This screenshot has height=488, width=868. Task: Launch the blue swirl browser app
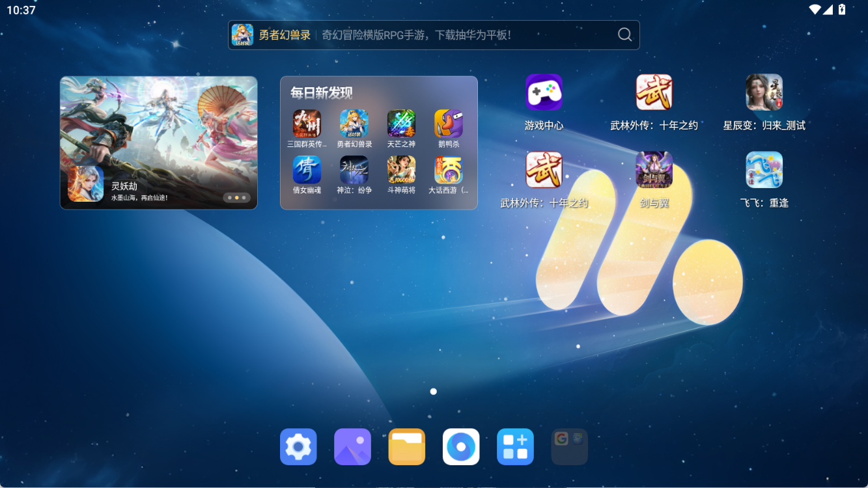click(461, 447)
